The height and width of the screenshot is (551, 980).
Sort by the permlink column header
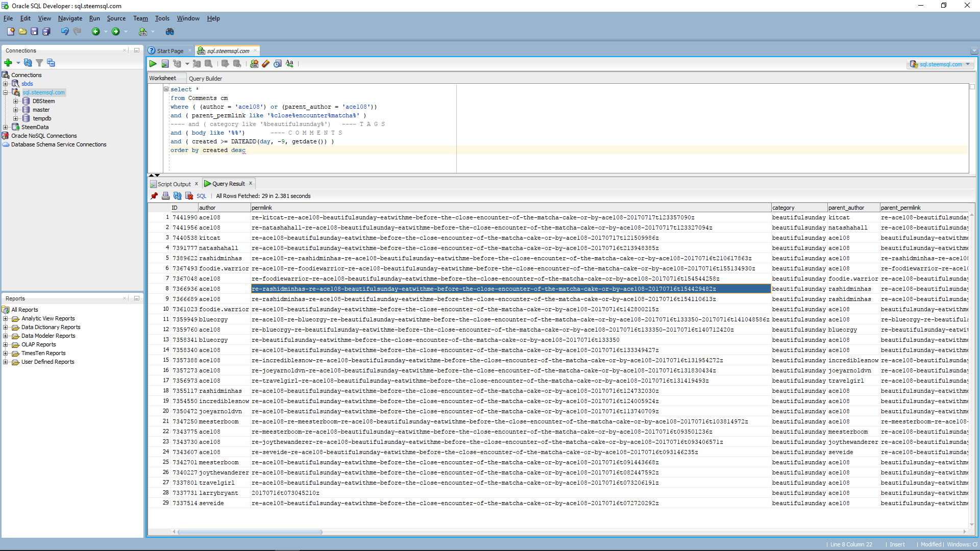(510, 208)
